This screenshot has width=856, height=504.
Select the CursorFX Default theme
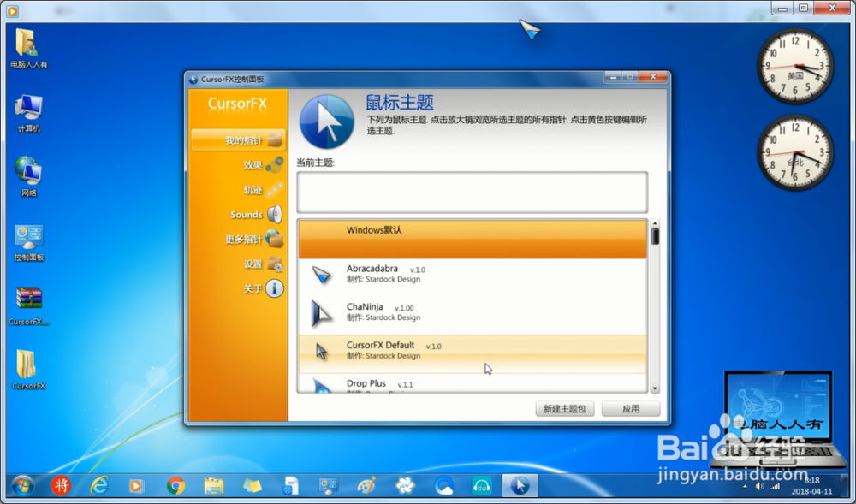click(473, 354)
